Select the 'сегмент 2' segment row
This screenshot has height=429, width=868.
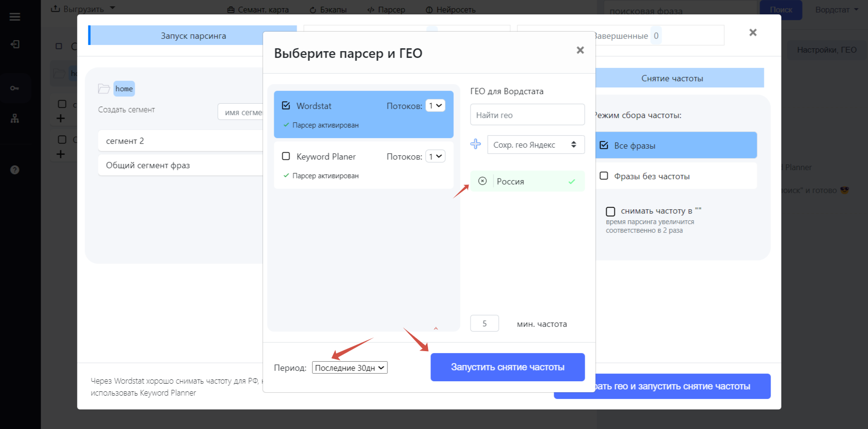click(x=181, y=141)
